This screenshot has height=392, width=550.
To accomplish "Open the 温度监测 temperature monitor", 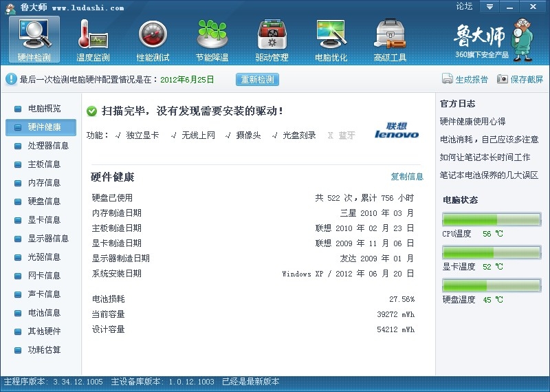I will (x=93, y=40).
